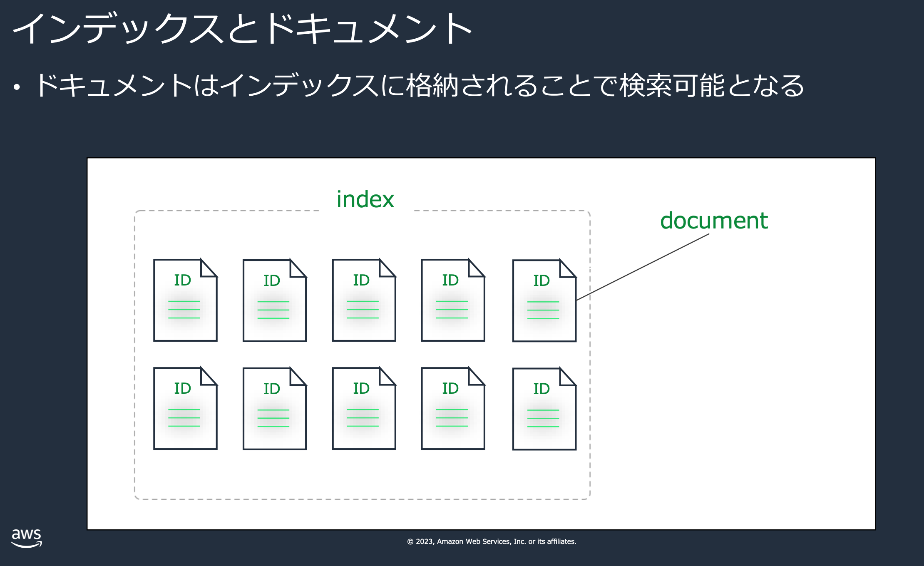This screenshot has height=566, width=924.
Task: Click the ID label on the top-left document
Action: (183, 280)
